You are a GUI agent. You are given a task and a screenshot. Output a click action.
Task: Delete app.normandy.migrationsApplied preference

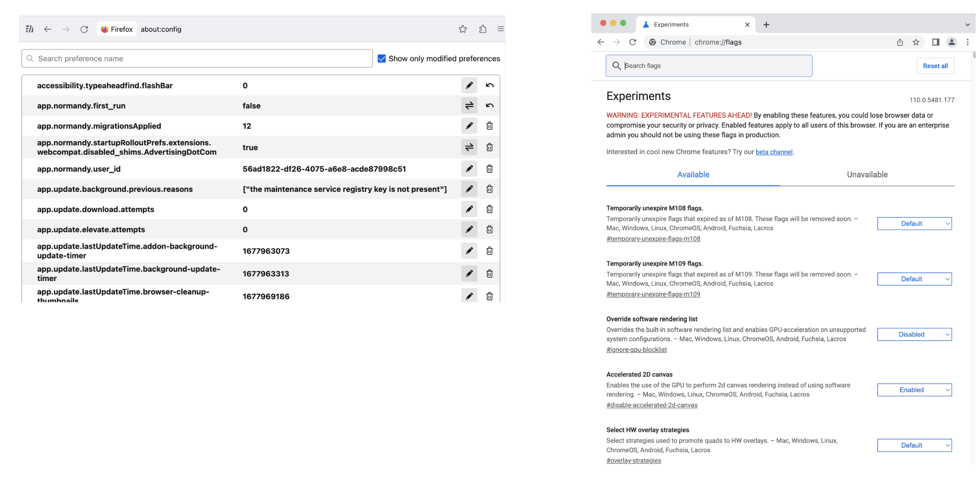[490, 126]
